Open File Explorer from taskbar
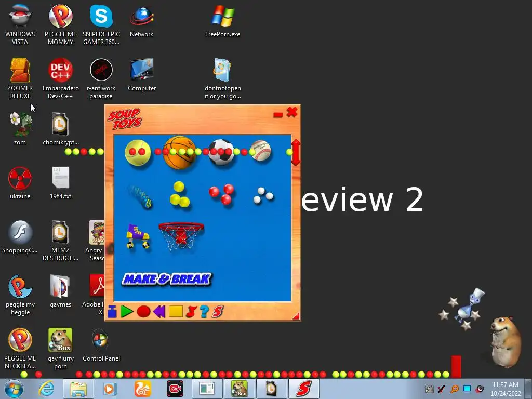The width and height of the screenshot is (532, 399). [x=78, y=389]
